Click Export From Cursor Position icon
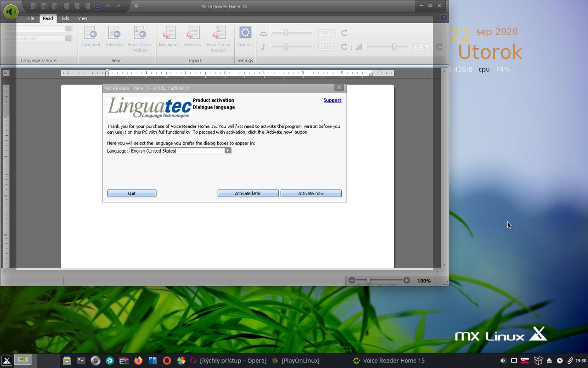 (218, 33)
